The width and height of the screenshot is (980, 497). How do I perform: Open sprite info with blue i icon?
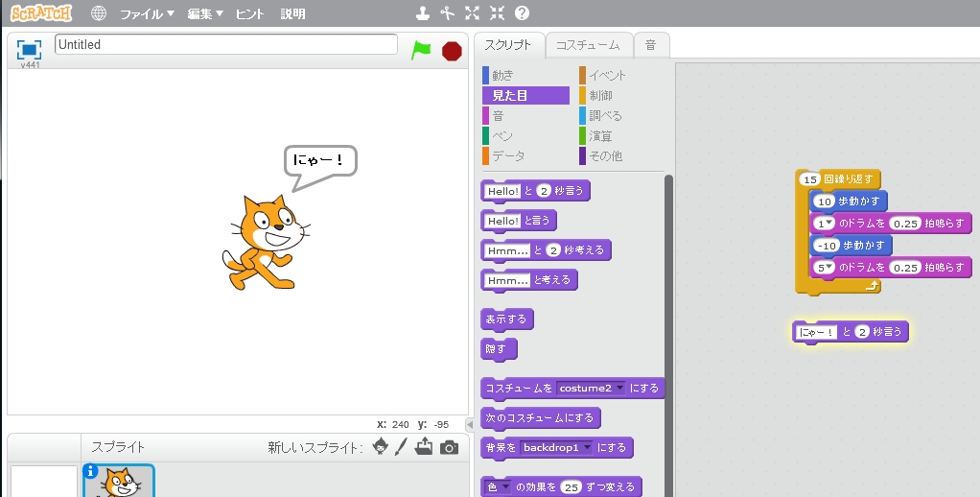[90, 471]
